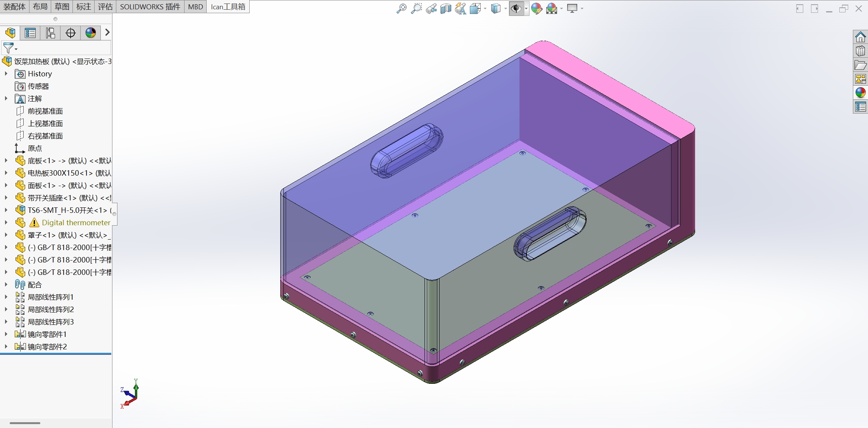Switch to the 评估 ribbon tab
This screenshot has height=428, width=868.
pos(105,7)
